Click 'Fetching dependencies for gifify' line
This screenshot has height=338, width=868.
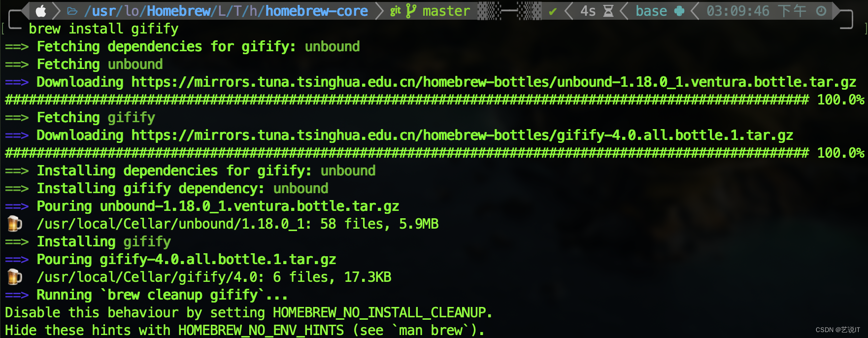click(182, 46)
